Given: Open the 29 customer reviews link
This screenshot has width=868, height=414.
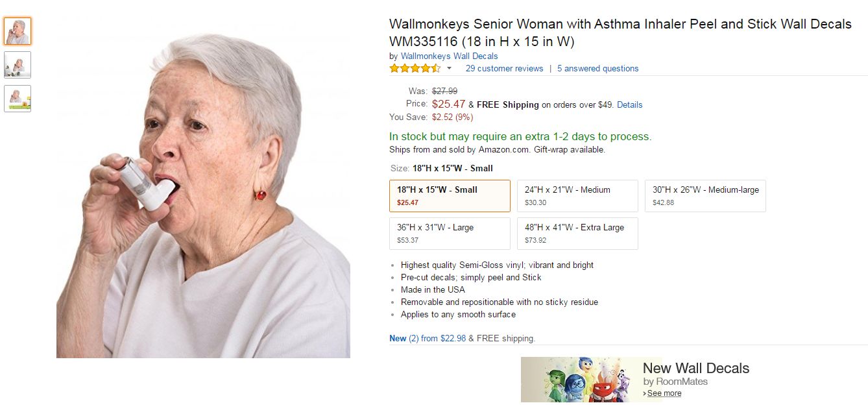Looking at the screenshot, I should (504, 68).
